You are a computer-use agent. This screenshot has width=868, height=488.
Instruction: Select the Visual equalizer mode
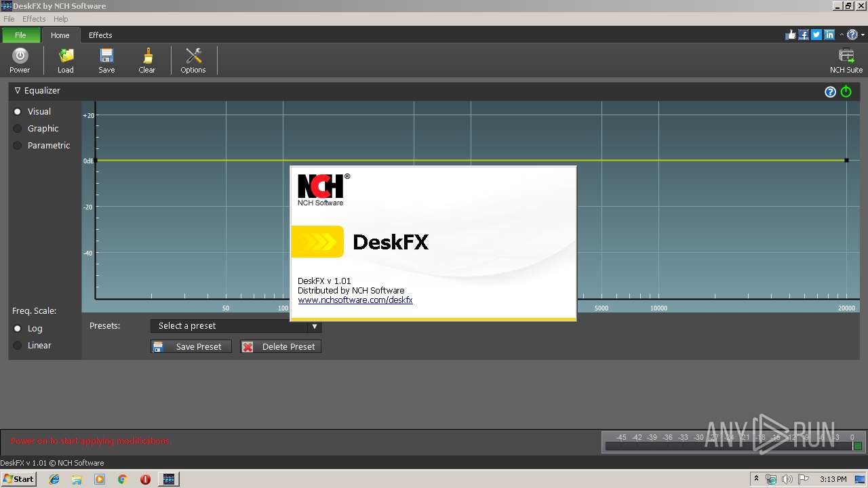coord(33,111)
